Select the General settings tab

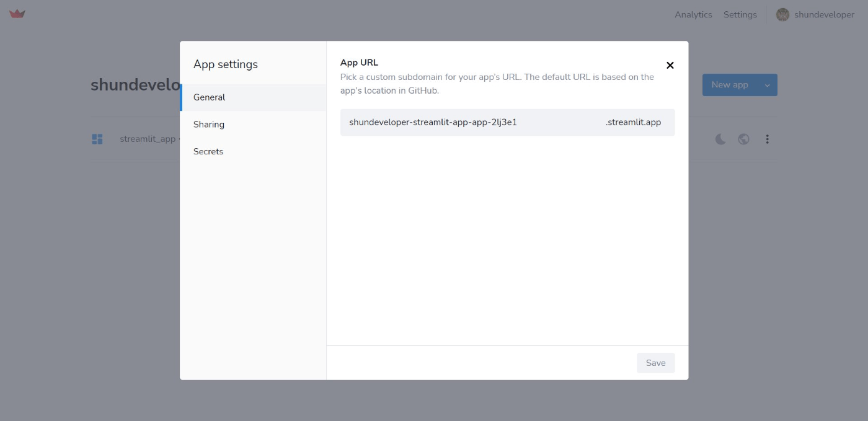pyautogui.click(x=253, y=97)
